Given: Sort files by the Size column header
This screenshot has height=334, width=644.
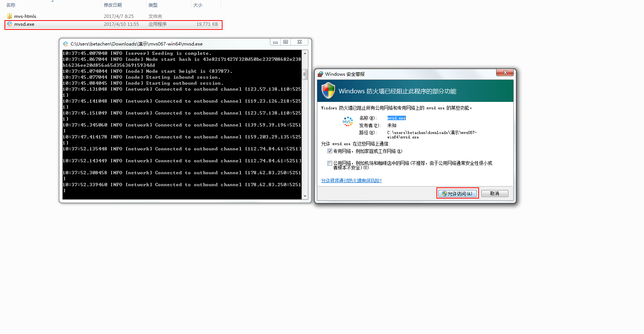Looking at the screenshot, I should point(198,5).
